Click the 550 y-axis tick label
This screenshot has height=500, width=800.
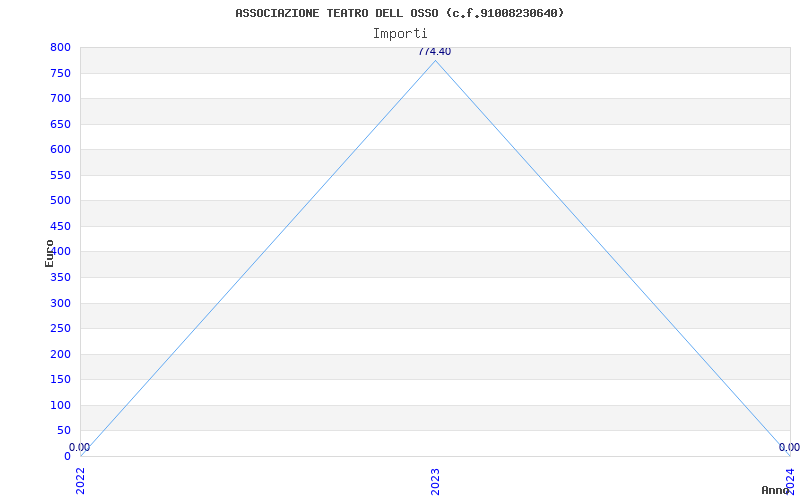coord(60,176)
